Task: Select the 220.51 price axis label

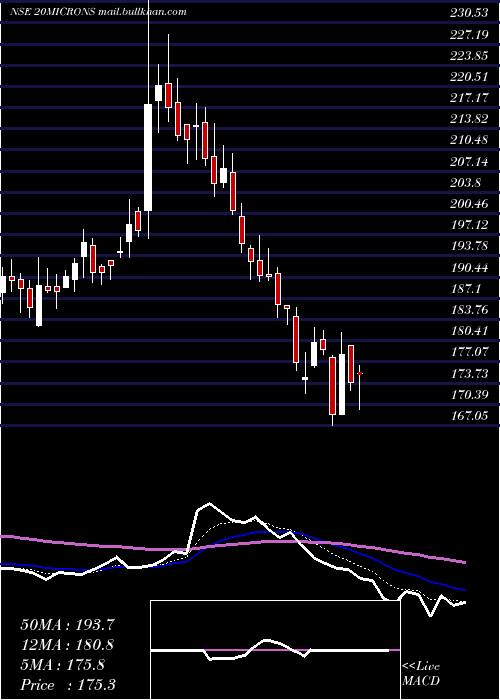Action: pyautogui.click(x=469, y=77)
